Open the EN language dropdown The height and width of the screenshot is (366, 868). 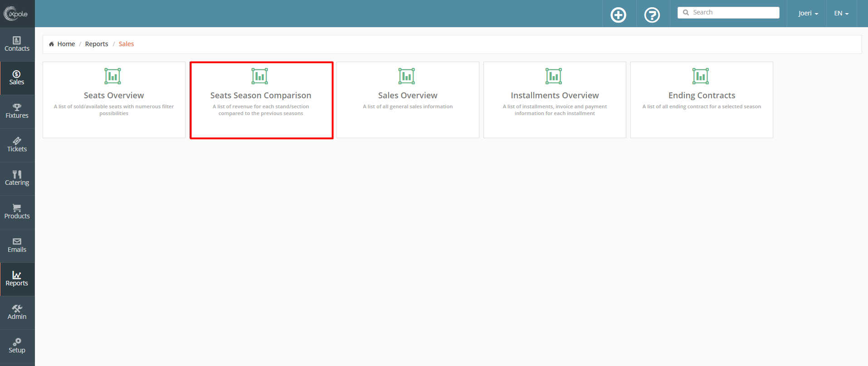tap(841, 13)
